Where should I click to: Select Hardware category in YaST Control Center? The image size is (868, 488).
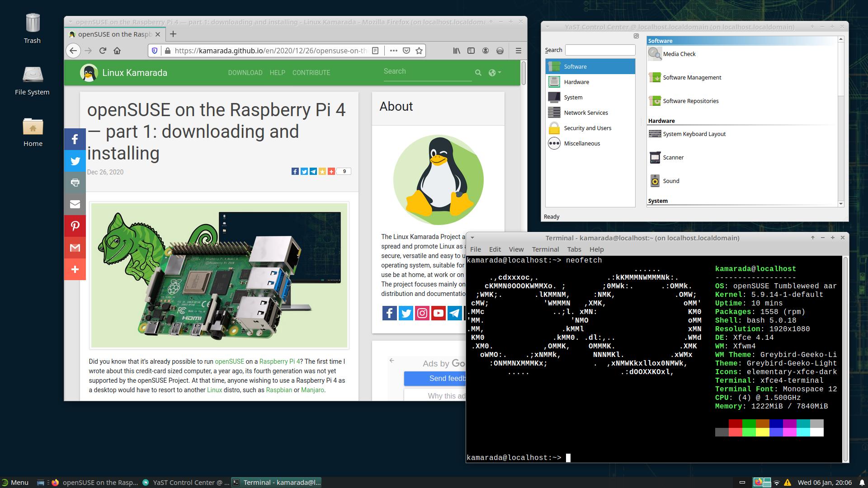[x=576, y=82]
